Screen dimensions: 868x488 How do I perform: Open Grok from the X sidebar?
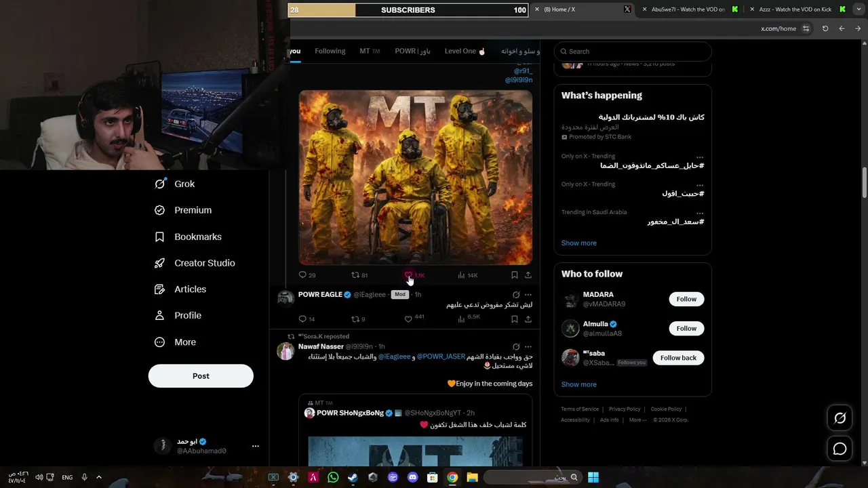pos(175,184)
